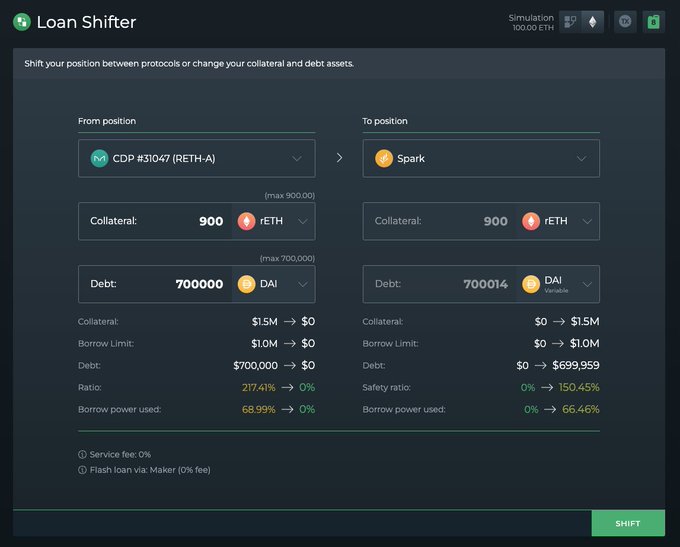This screenshot has height=547, width=680.
Task: Click the Maker logo beside CDP #31047
Action: pos(99,158)
